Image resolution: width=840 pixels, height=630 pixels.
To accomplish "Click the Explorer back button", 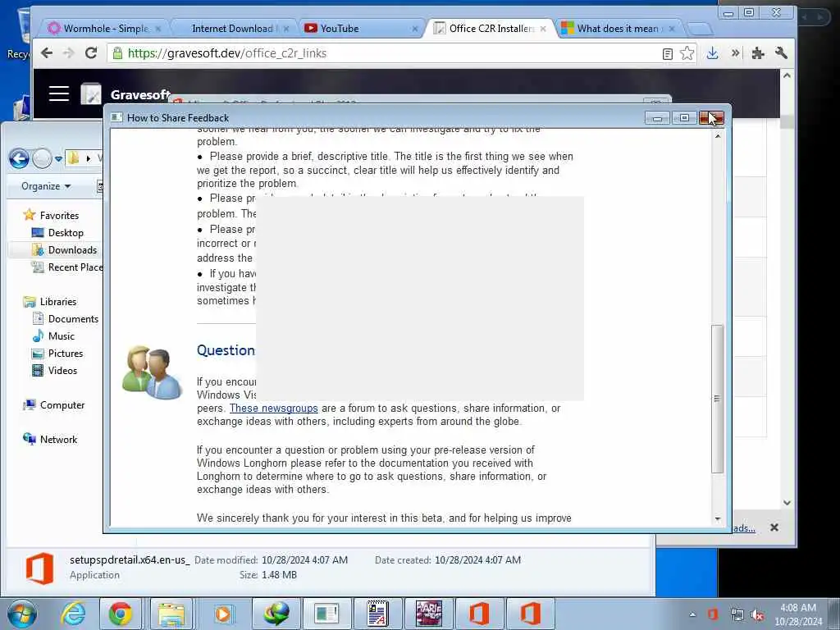I will (20, 158).
